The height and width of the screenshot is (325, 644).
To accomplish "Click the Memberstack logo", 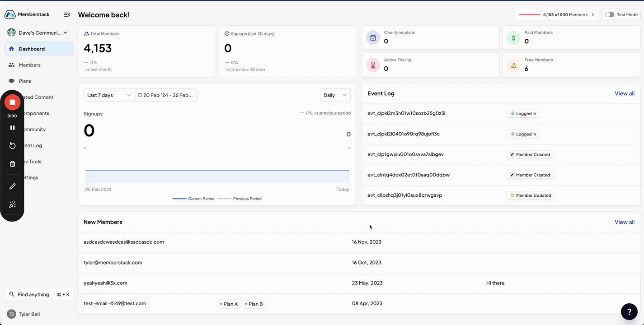I will [x=27, y=15].
